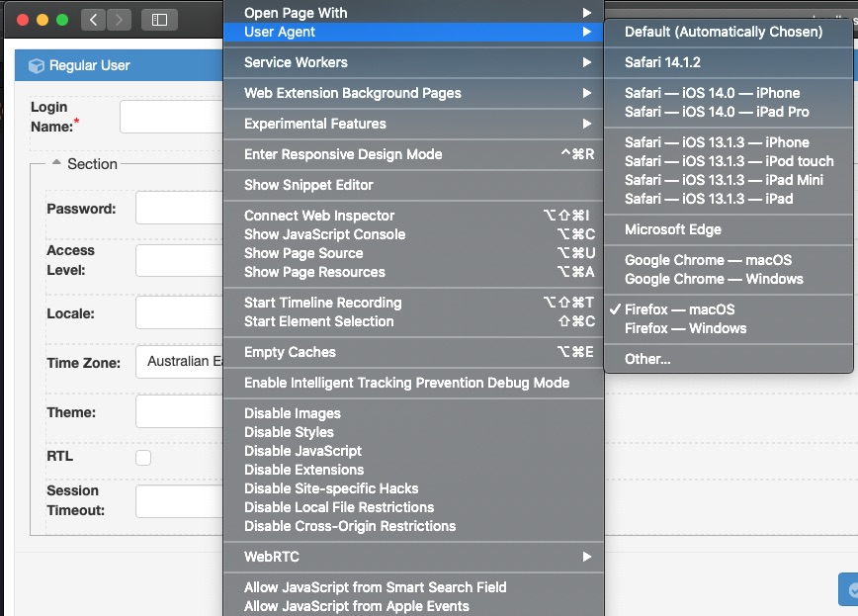The width and height of the screenshot is (858, 616).
Task: Choose Default (Automatically Chosen) user agent
Action: (x=729, y=32)
